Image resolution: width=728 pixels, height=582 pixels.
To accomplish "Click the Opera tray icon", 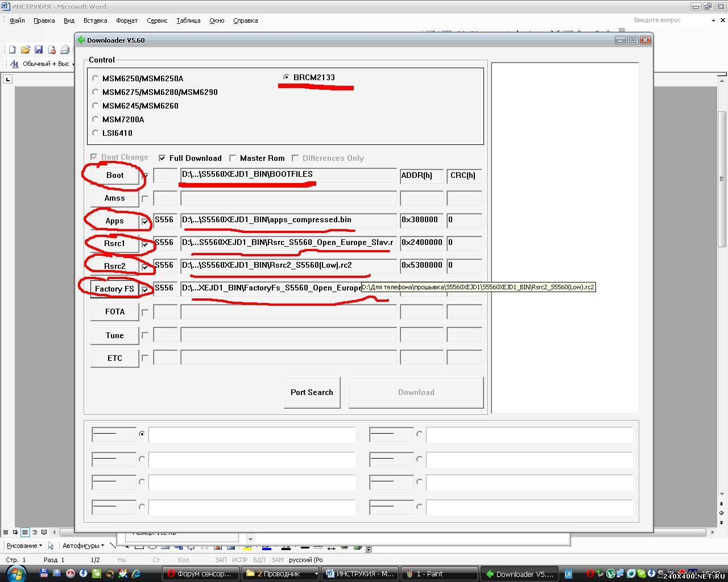I will pos(590,574).
